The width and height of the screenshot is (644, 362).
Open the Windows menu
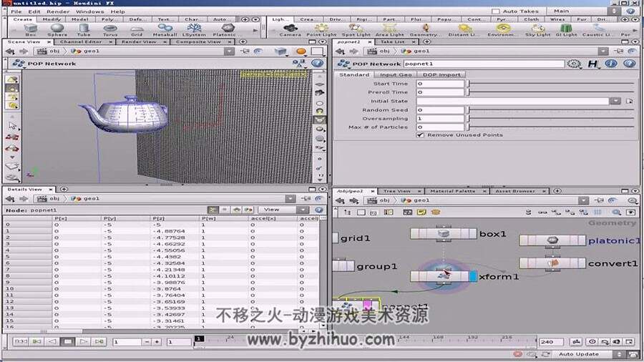click(x=89, y=11)
